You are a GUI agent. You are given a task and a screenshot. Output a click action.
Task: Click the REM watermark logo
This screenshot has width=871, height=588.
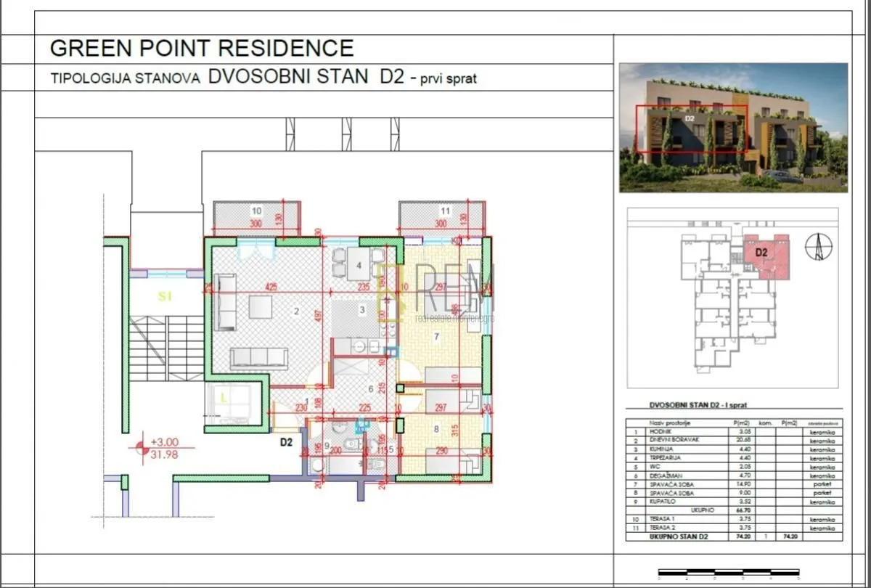(x=435, y=294)
